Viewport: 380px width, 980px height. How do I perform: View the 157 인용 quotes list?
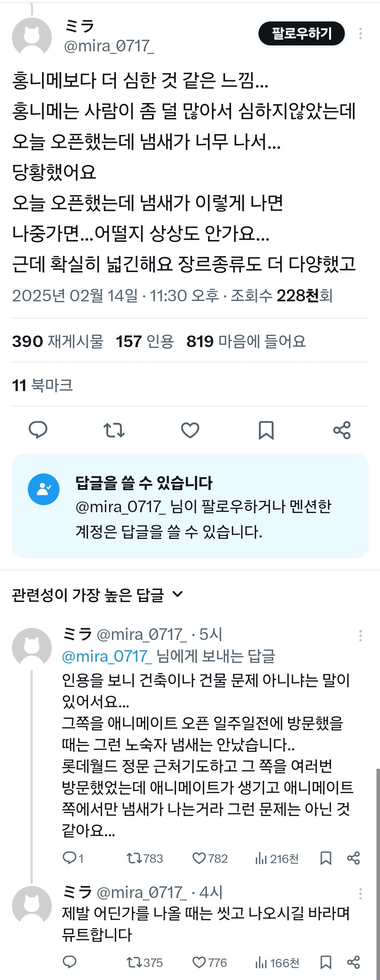145,341
